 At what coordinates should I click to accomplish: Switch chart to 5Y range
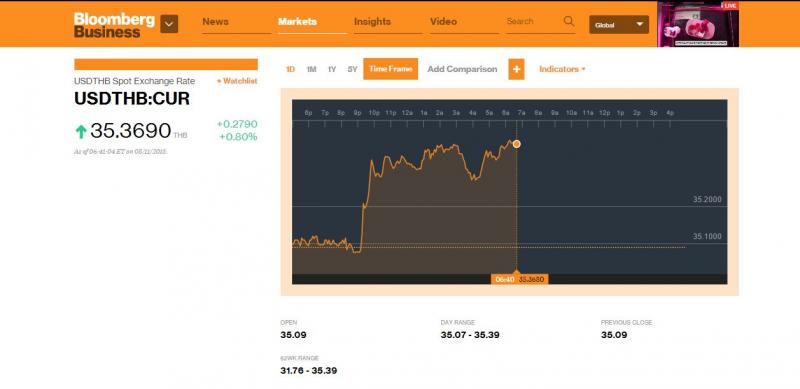352,69
